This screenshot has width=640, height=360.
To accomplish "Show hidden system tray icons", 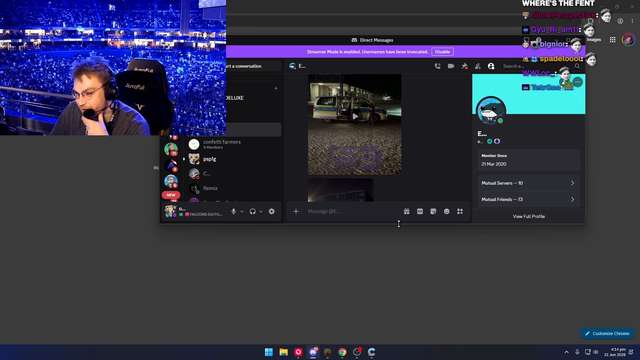I will (x=567, y=352).
